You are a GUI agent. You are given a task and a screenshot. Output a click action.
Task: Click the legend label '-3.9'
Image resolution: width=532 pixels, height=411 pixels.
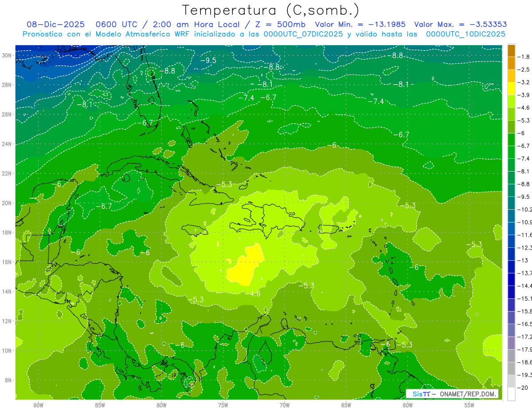[524, 95]
